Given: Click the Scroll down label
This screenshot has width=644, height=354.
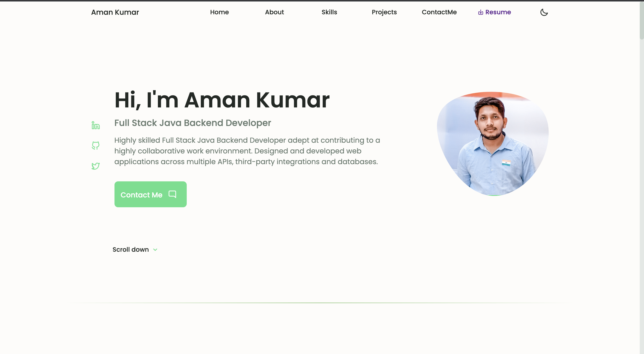Looking at the screenshot, I should [x=130, y=250].
